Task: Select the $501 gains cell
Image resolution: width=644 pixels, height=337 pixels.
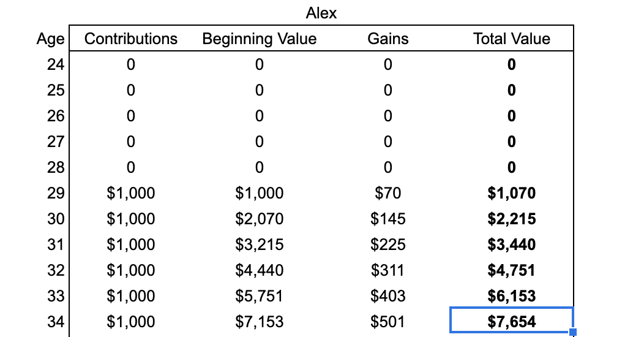Action: coord(388,322)
